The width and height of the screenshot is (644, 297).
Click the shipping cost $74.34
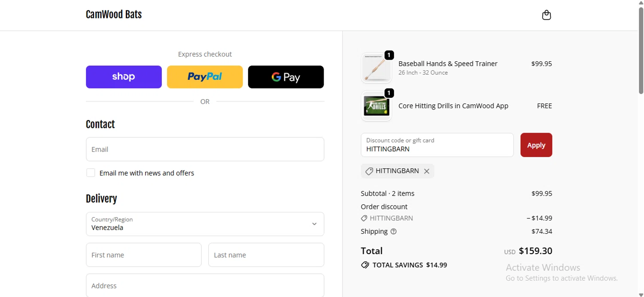(542, 231)
